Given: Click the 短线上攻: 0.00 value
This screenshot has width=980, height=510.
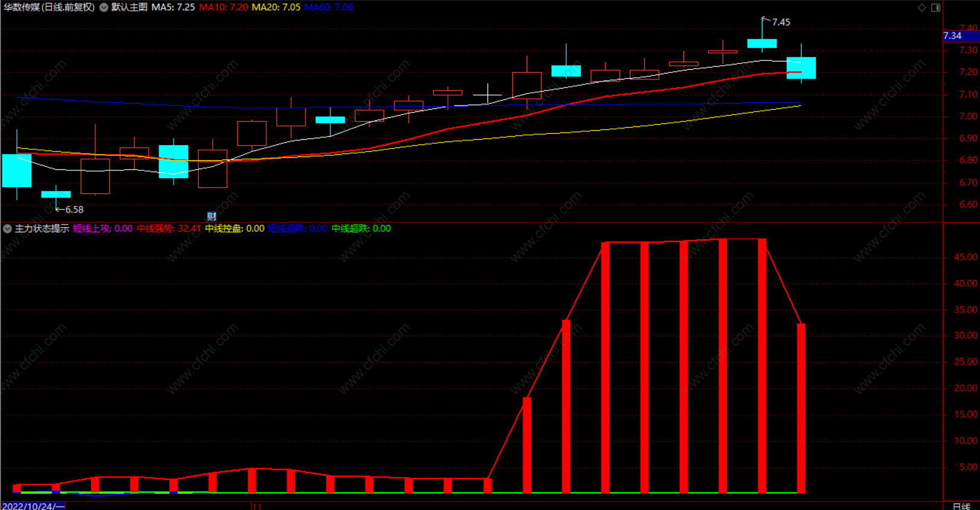Looking at the screenshot, I should tap(102, 229).
